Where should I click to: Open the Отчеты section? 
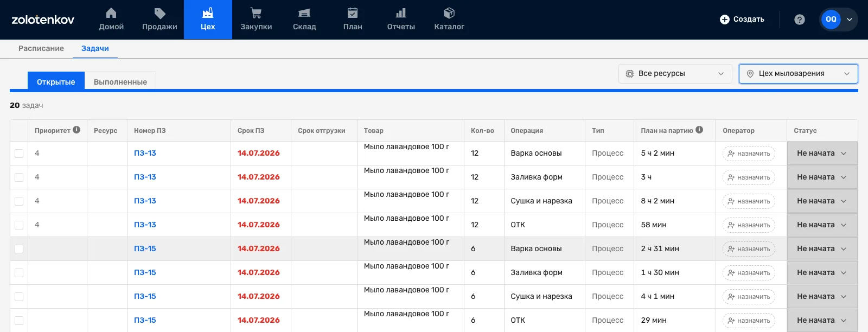(x=401, y=20)
